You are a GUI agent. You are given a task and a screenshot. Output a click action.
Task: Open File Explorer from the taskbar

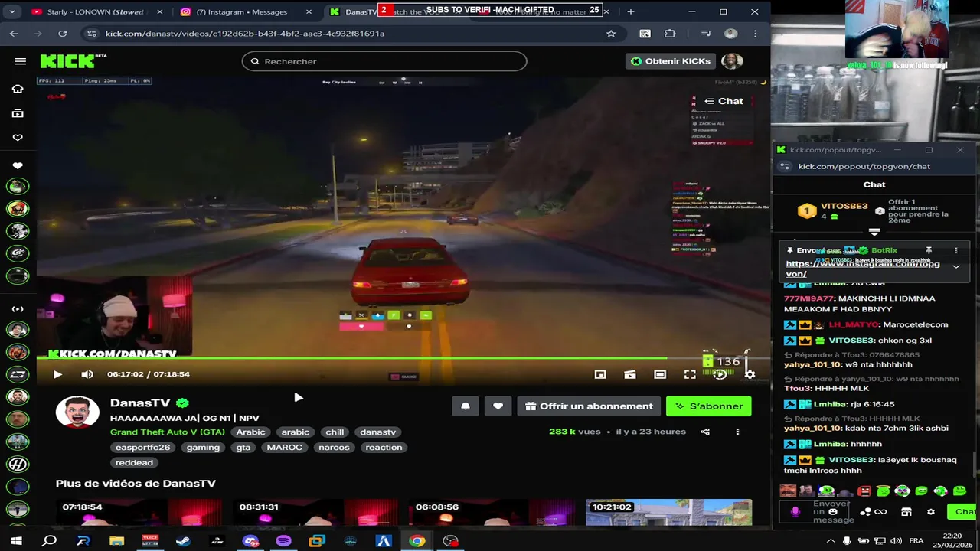[x=116, y=541]
